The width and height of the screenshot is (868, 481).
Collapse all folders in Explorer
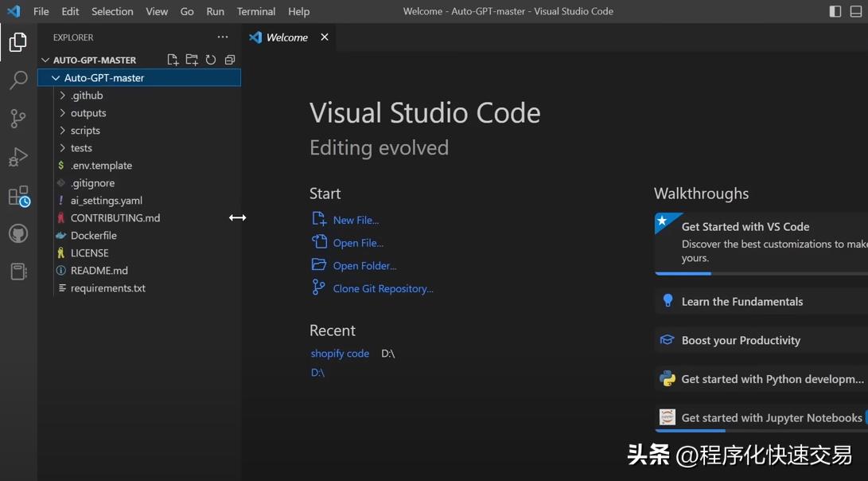click(x=230, y=60)
